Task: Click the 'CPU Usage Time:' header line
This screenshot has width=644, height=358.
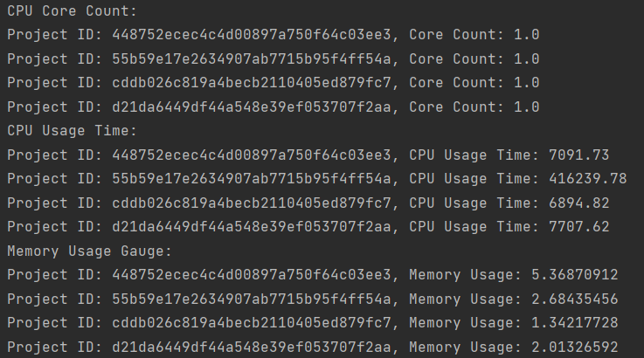Action: tap(72, 131)
